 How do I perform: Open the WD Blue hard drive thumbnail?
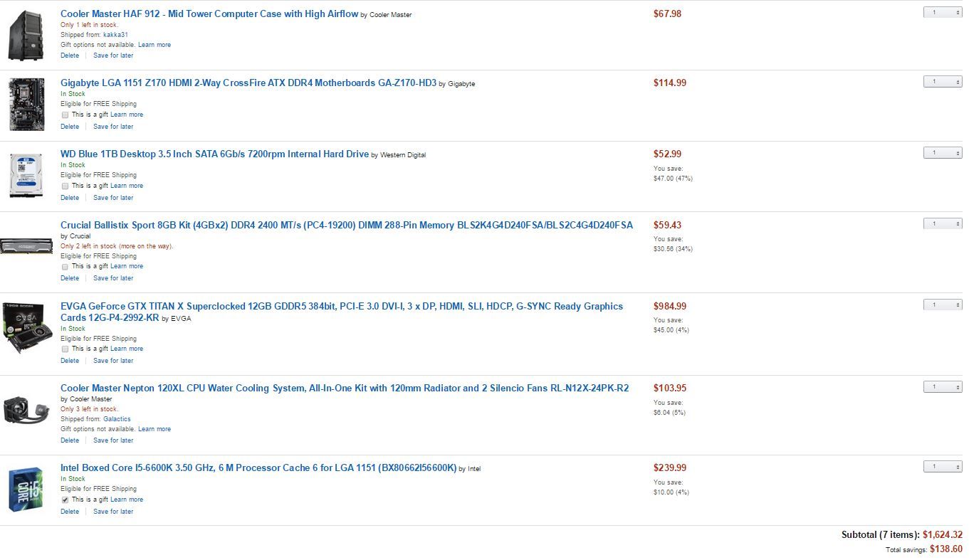pyautogui.click(x=26, y=176)
